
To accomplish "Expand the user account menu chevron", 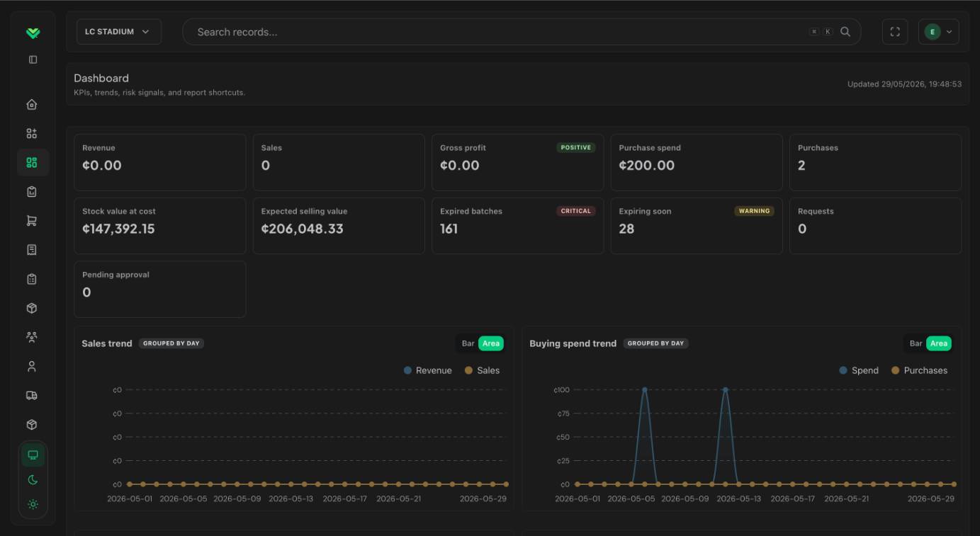I will [x=950, y=32].
